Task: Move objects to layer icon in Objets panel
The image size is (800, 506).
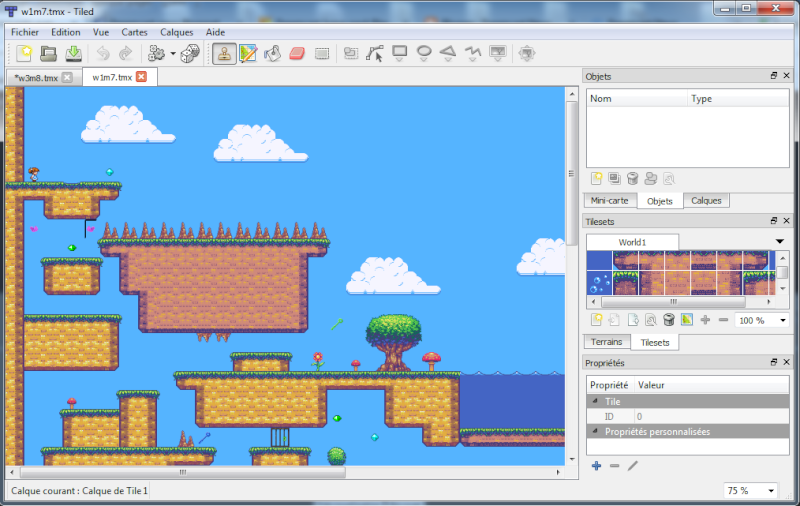Action: [651, 179]
